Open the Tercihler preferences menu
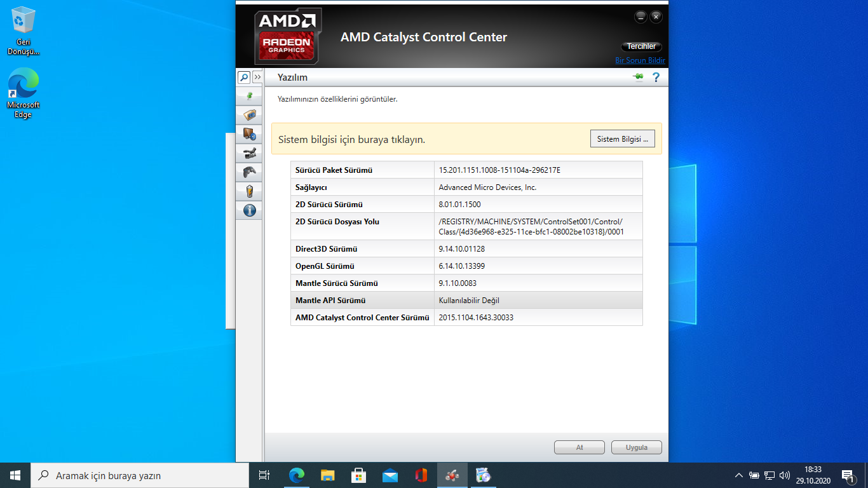Screen dimensions: 868x488 [x=642, y=46]
